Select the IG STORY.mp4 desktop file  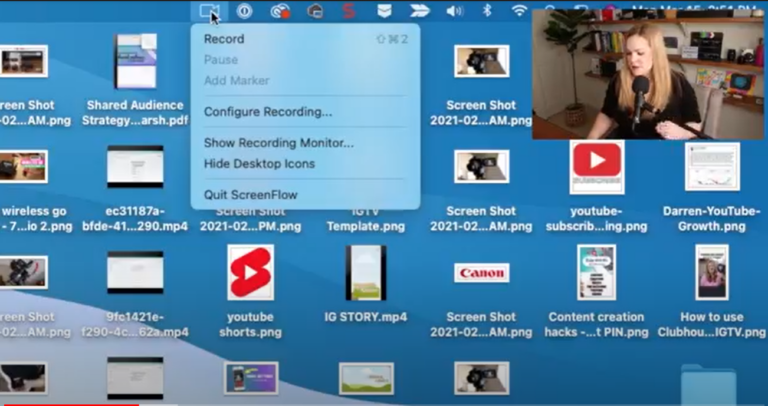tap(365, 273)
